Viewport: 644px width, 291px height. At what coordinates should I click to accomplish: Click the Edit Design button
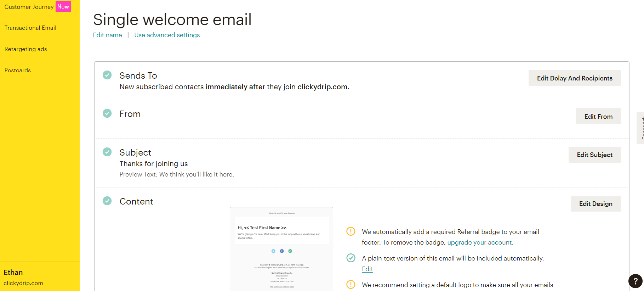(x=596, y=203)
